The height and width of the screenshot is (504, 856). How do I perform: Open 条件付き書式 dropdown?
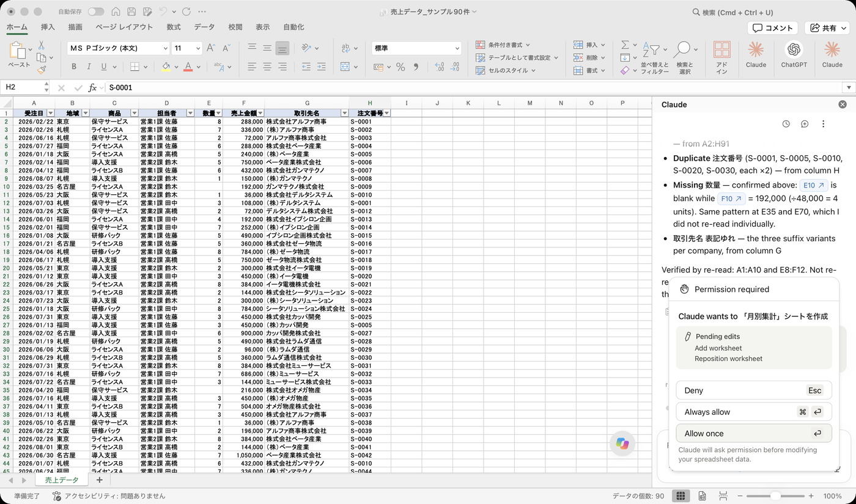coord(503,45)
